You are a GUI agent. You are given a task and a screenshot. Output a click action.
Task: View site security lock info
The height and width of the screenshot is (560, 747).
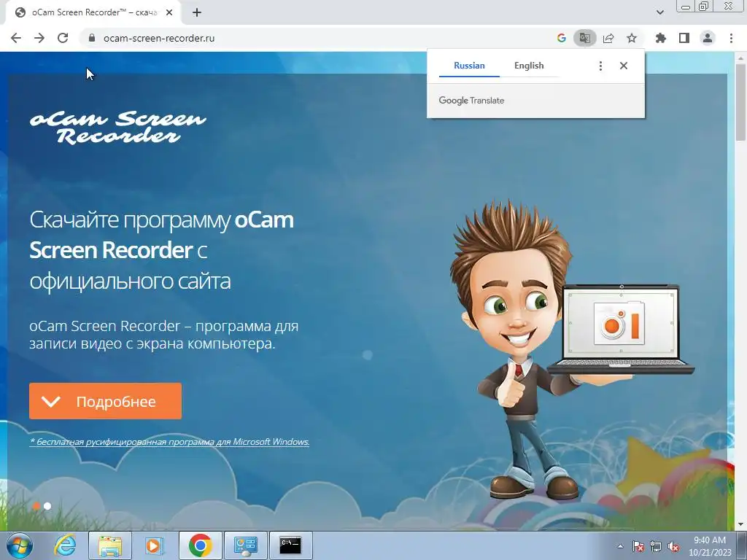pos(92,38)
